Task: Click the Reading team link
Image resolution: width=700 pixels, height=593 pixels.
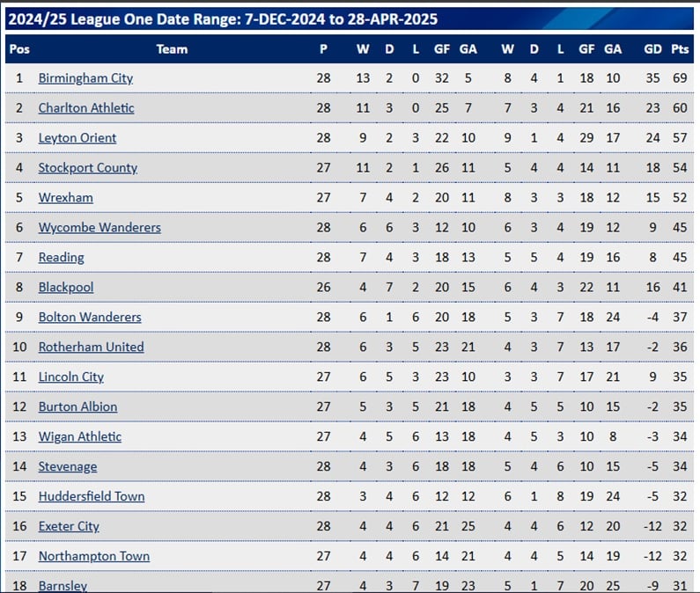Action: 61,258
